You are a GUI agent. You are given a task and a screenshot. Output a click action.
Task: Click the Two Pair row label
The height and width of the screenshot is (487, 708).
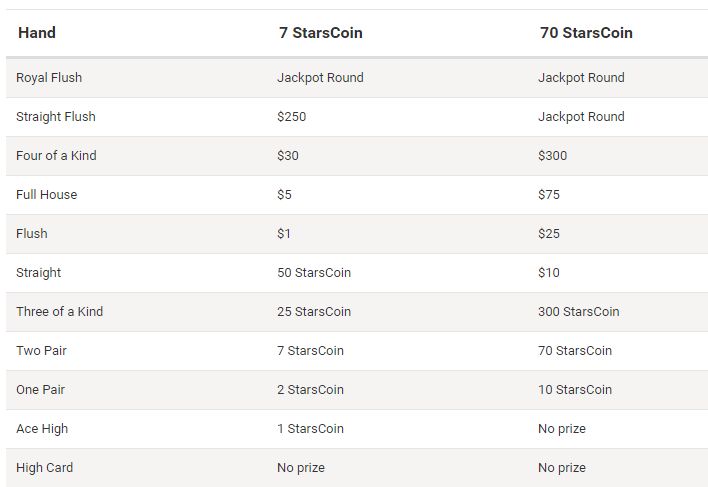click(x=41, y=351)
